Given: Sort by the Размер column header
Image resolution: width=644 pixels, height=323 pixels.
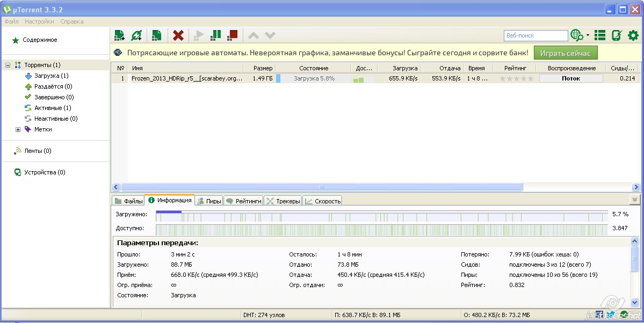Looking at the screenshot, I should (x=259, y=68).
